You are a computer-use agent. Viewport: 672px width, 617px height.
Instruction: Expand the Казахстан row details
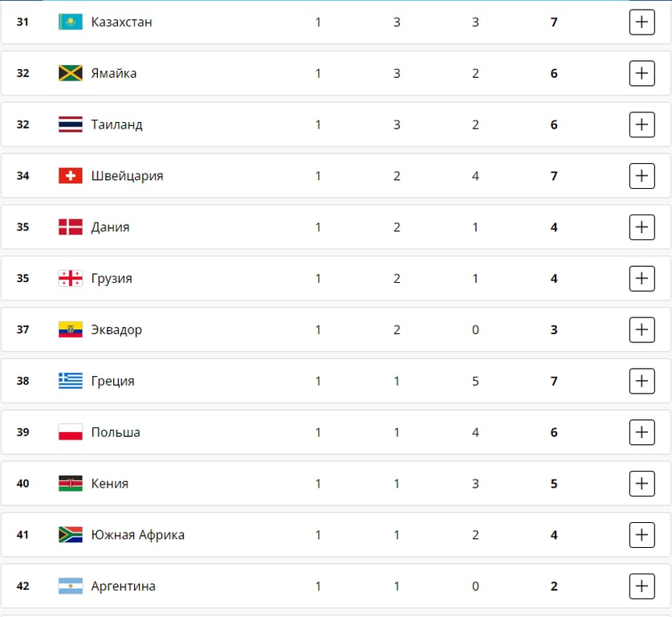coord(641,22)
